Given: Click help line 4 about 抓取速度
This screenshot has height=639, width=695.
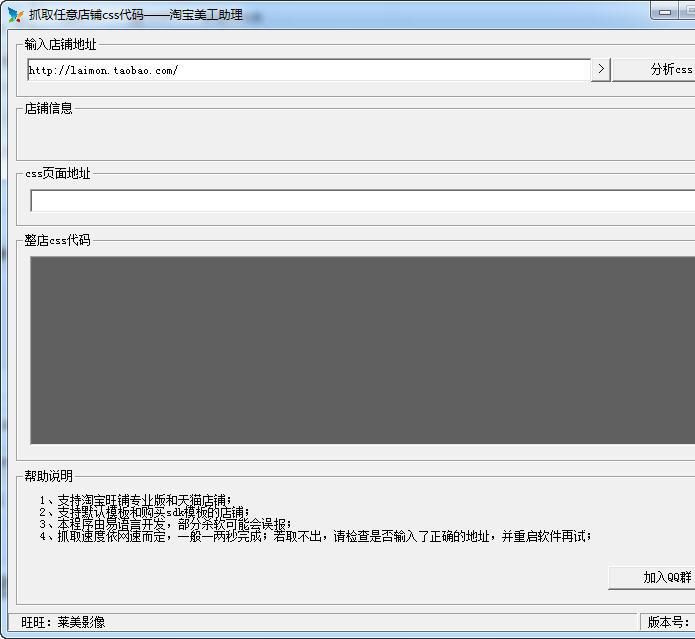Looking at the screenshot, I should tap(315, 536).
